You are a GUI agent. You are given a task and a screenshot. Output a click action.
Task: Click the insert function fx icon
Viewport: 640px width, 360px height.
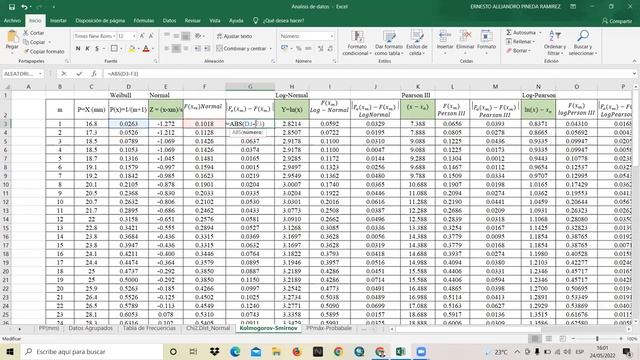[x=94, y=73]
